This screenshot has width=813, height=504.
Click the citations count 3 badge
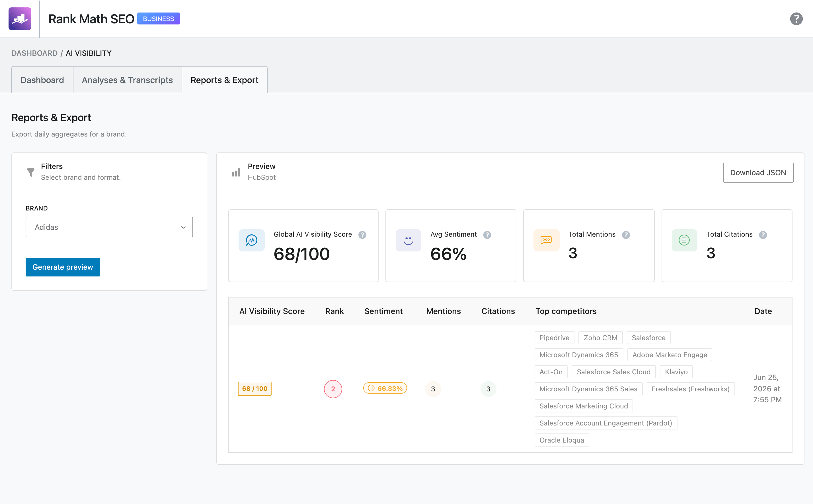click(488, 389)
